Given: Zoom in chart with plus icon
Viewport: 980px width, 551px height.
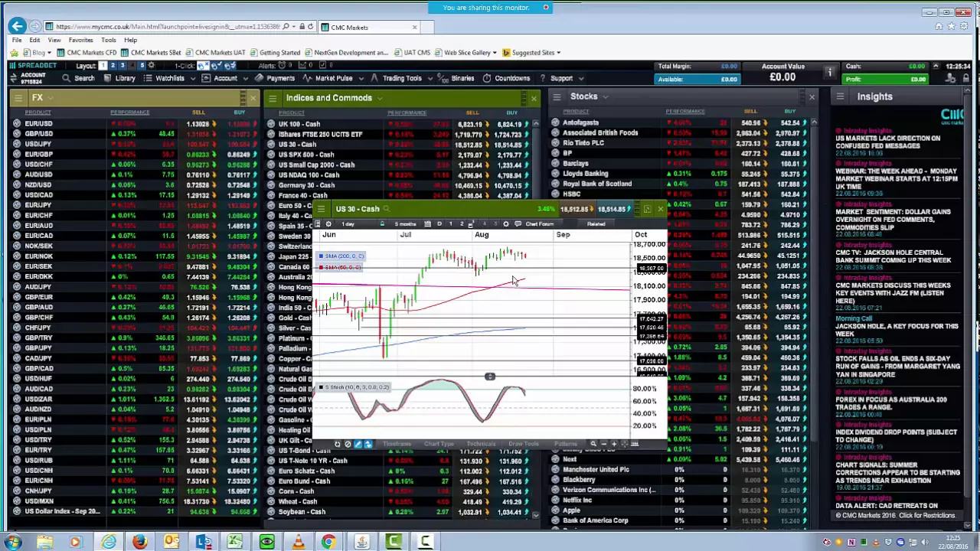Looking at the screenshot, I should (x=613, y=444).
